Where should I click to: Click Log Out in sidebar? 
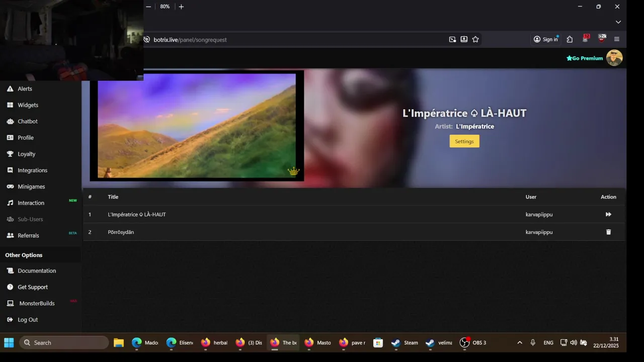[28, 320]
